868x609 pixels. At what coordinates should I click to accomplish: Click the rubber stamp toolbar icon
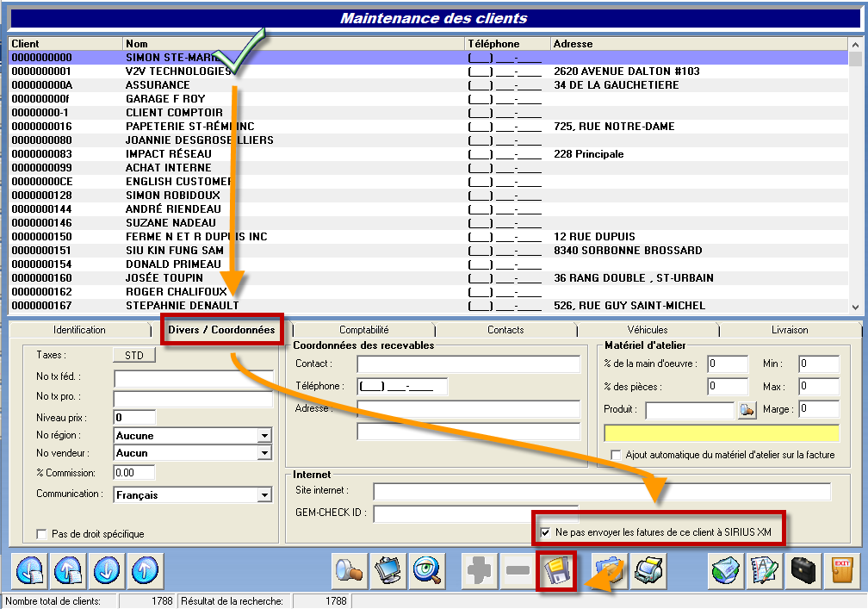(350, 570)
